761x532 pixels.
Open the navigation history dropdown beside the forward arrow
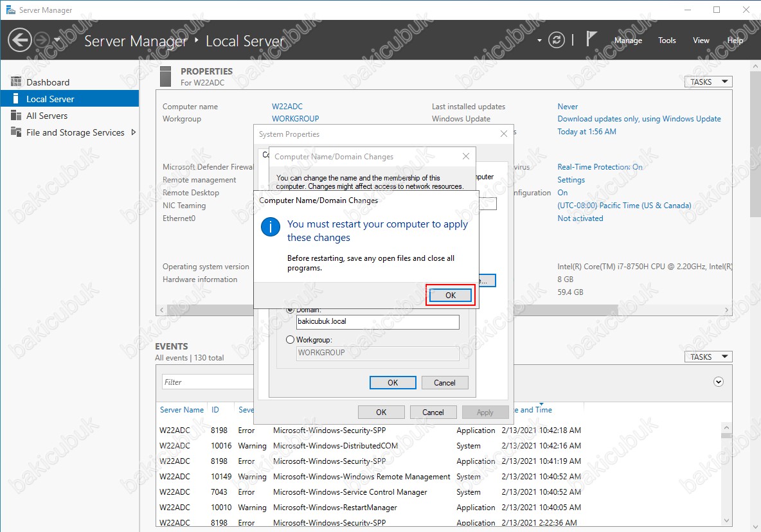point(57,40)
